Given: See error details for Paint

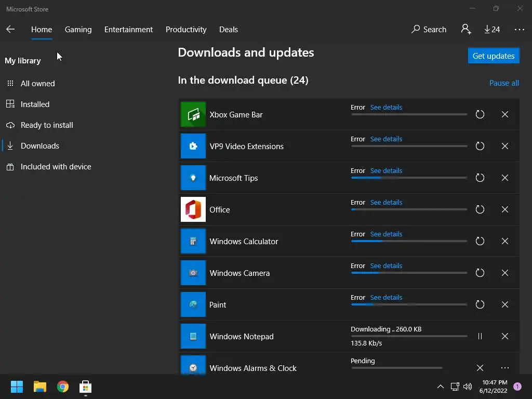Looking at the screenshot, I should click(x=386, y=297).
